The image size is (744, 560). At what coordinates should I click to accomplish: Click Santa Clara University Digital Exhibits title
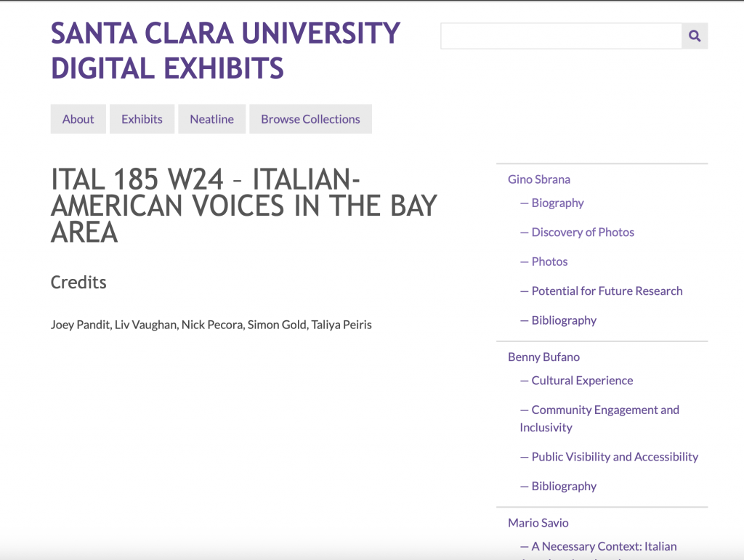225,50
